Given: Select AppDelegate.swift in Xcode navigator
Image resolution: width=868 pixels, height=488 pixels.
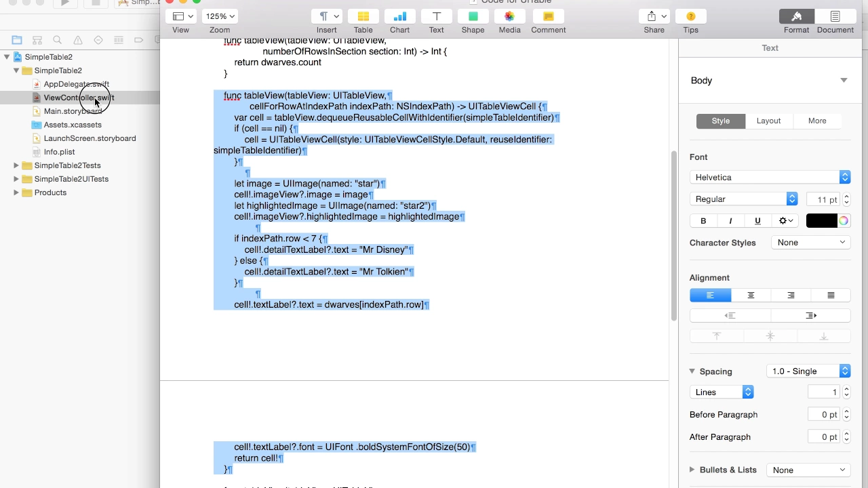Looking at the screenshot, I should tap(76, 84).
